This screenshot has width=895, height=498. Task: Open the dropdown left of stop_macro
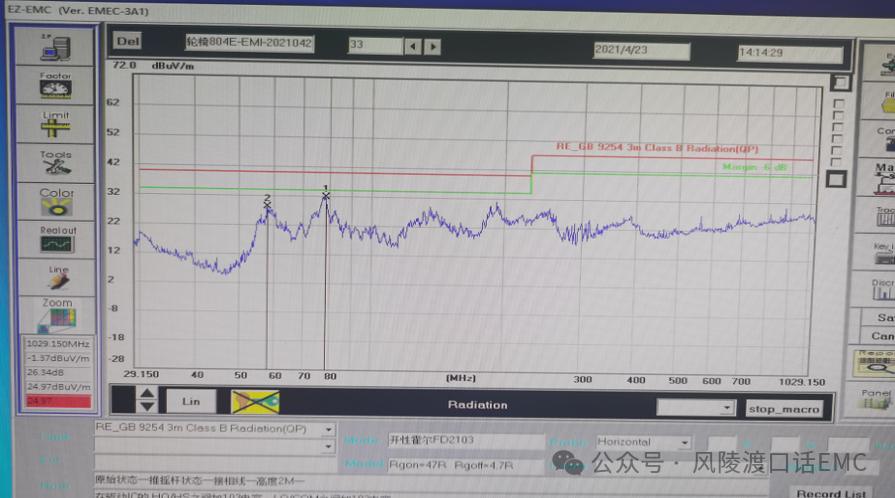pos(726,408)
